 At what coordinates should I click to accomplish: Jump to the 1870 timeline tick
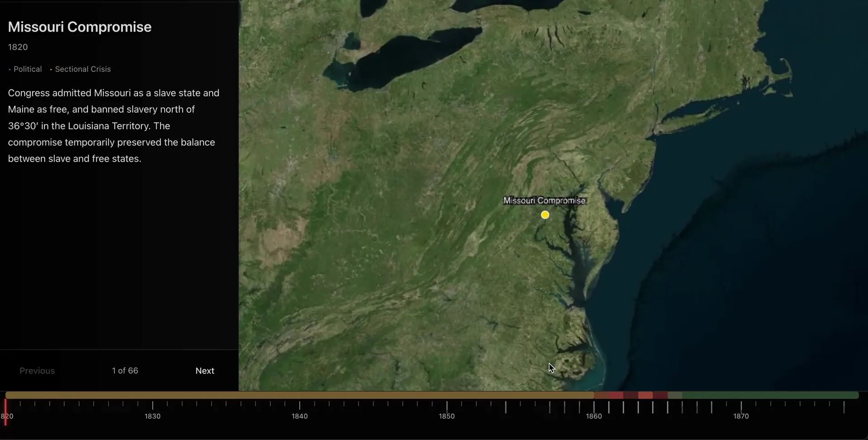point(741,406)
